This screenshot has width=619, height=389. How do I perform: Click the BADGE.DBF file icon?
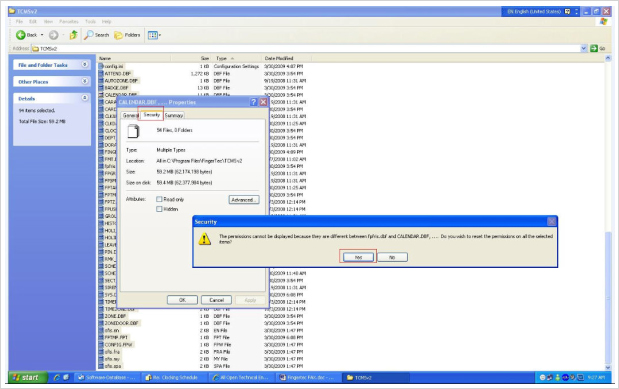click(x=101, y=88)
